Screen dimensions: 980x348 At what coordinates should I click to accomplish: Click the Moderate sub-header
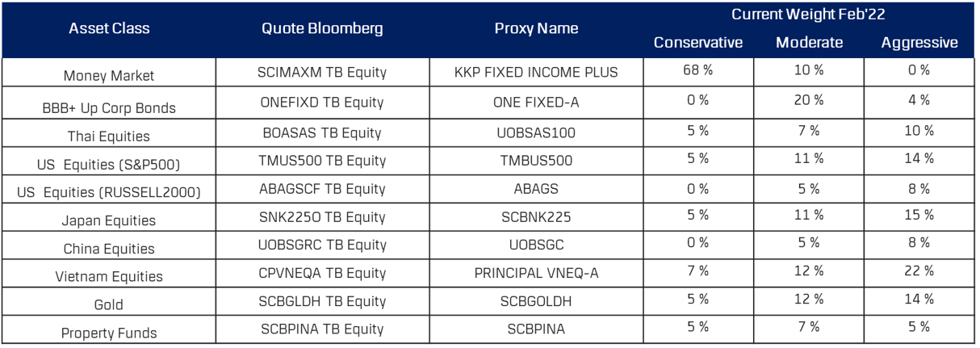click(809, 44)
